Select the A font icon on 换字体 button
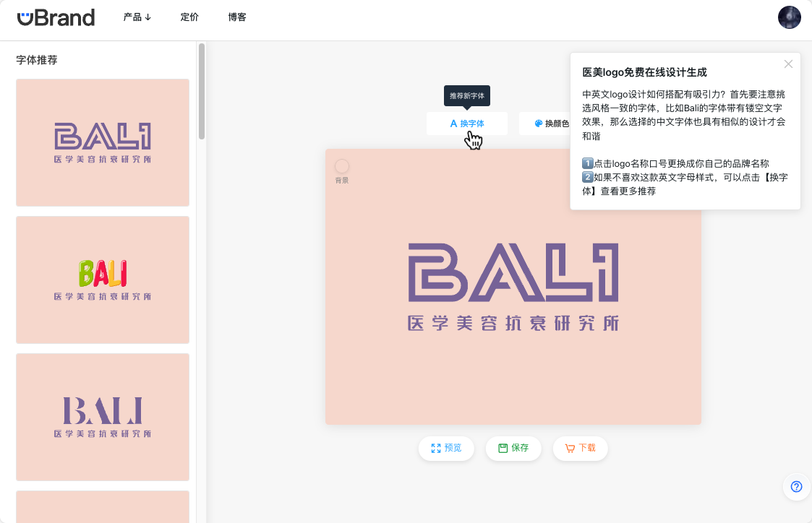The image size is (812, 523). pos(454,123)
